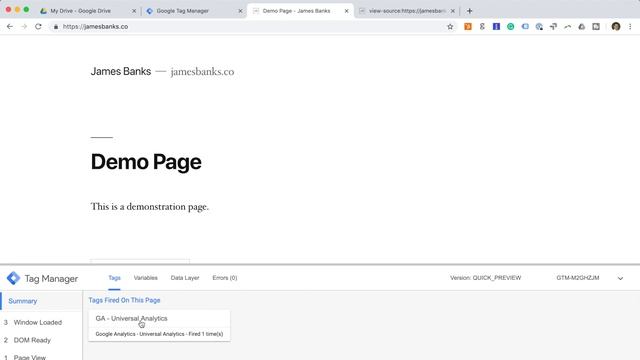Select the Tags debug tab
This screenshot has width=640, height=360.
point(114,278)
